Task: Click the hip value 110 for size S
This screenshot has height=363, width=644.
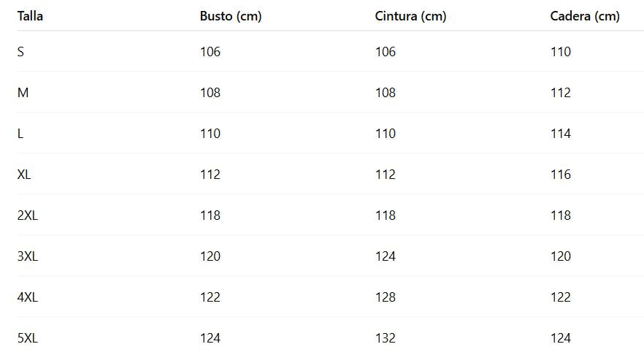Action: (561, 52)
